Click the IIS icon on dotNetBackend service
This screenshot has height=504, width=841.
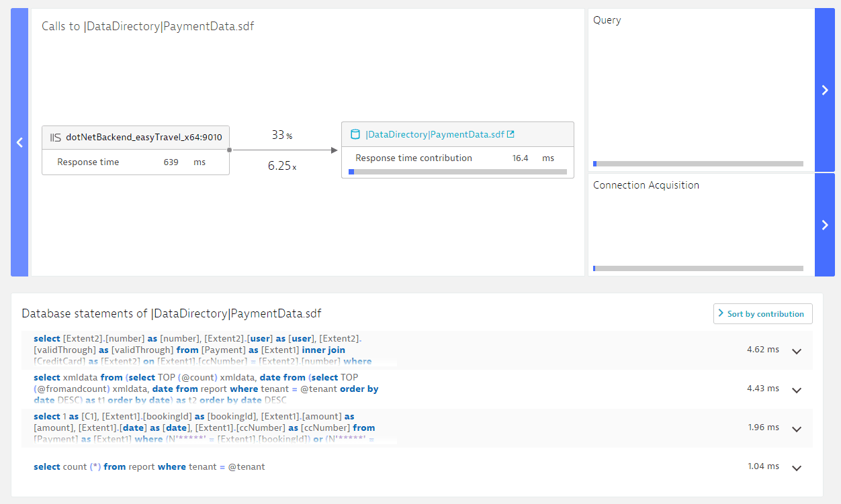tap(56, 138)
